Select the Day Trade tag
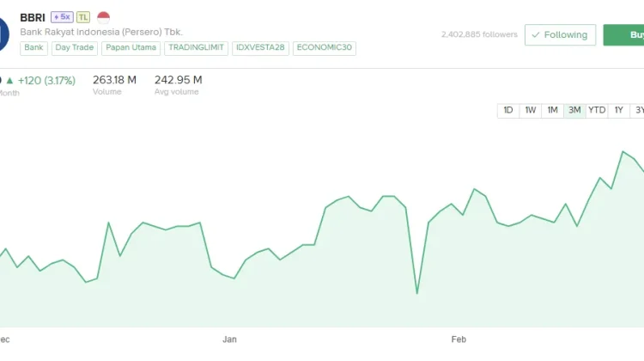The height and width of the screenshot is (361, 644). [x=75, y=48]
